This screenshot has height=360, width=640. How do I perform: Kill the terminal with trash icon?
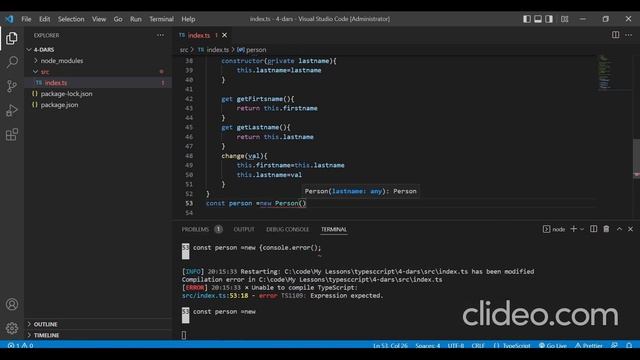point(607,229)
